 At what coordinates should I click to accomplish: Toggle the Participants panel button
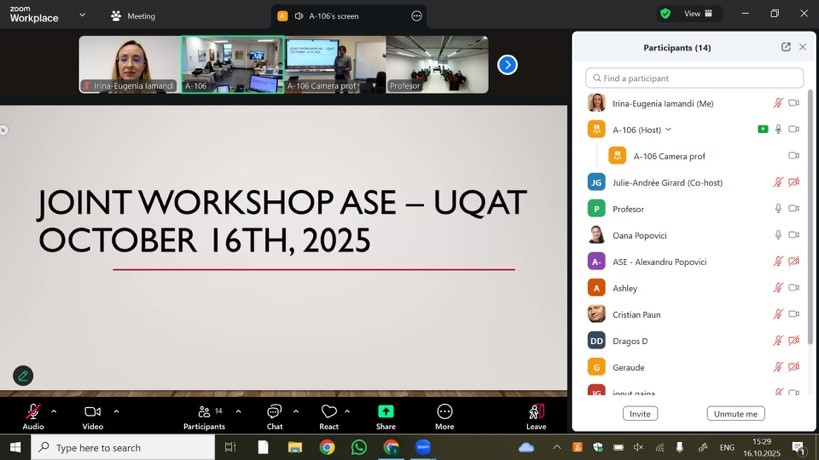click(x=204, y=412)
